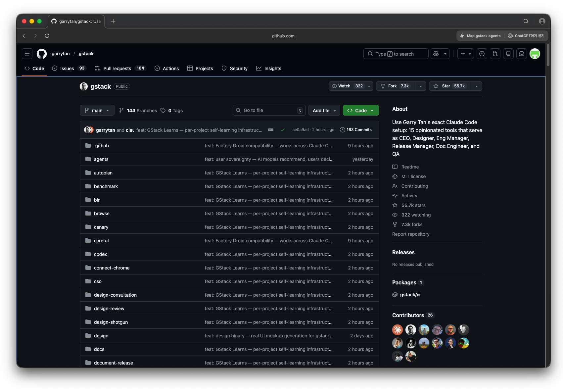Switch to the Actions tab
This screenshot has height=392, width=563.
[x=167, y=69]
